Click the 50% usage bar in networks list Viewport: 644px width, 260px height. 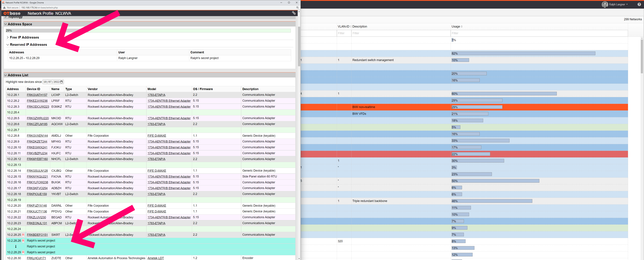[495, 181]
